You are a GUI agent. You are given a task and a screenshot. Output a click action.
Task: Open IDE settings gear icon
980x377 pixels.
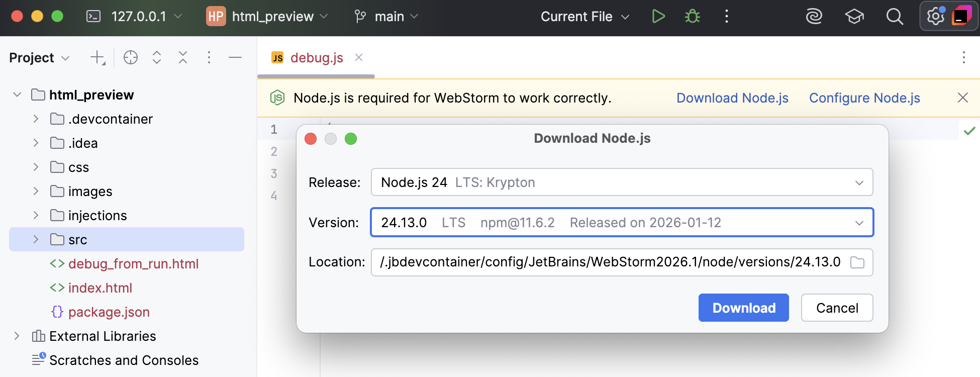click(x=935, y=17)
